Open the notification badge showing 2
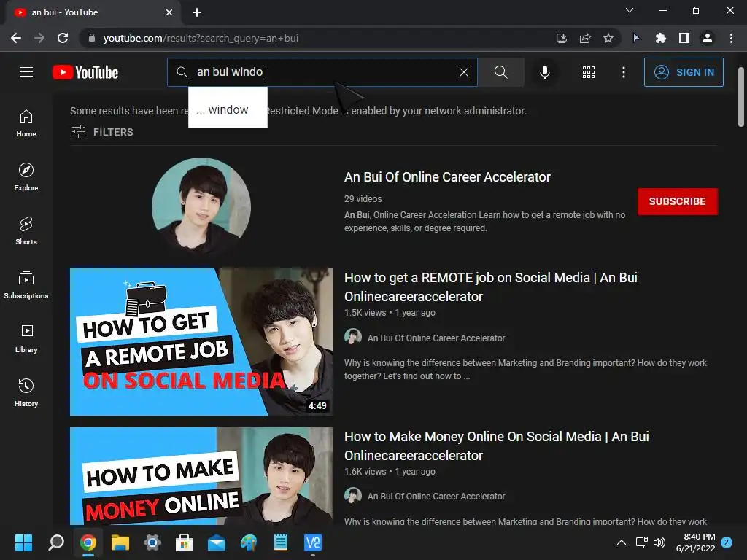The image size is (747, 560). 727,542
